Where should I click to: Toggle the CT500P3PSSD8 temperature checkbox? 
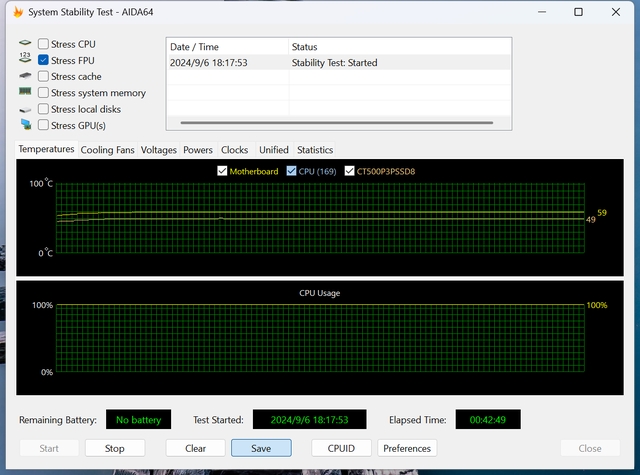(349, 171)
